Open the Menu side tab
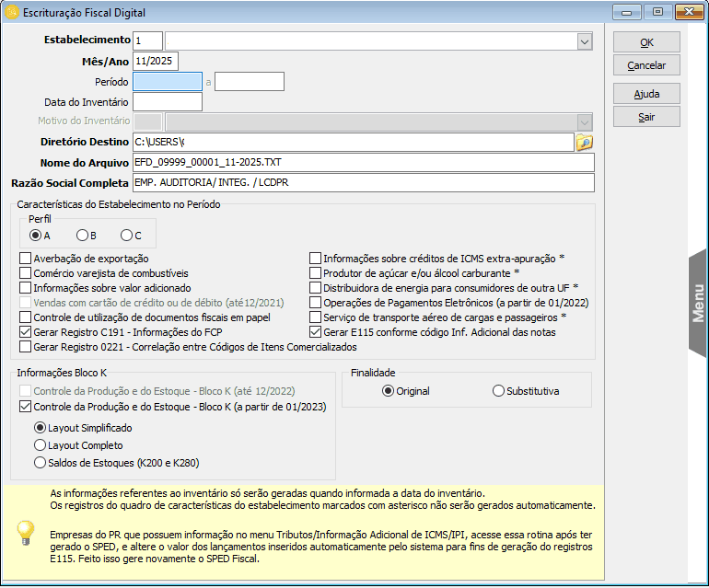This screenshot has height=588, width=709. pyautogui.click(x=698, y=304)
